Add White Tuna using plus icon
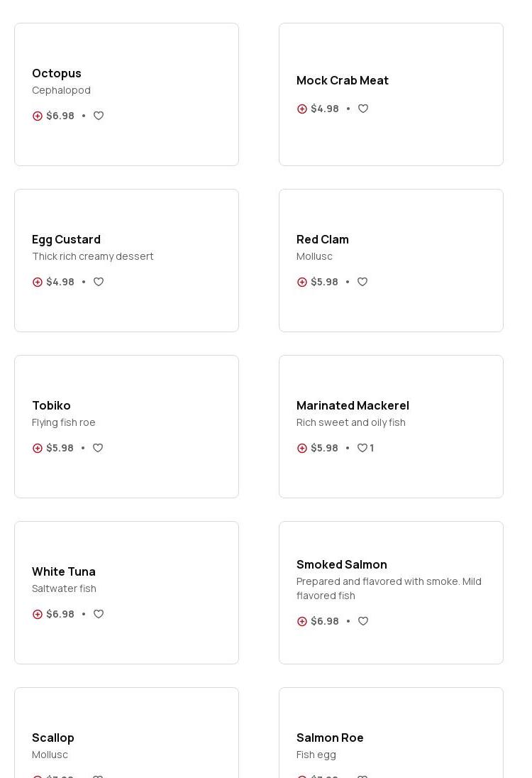Screen dimensions: 532x778 click(38, 615)
